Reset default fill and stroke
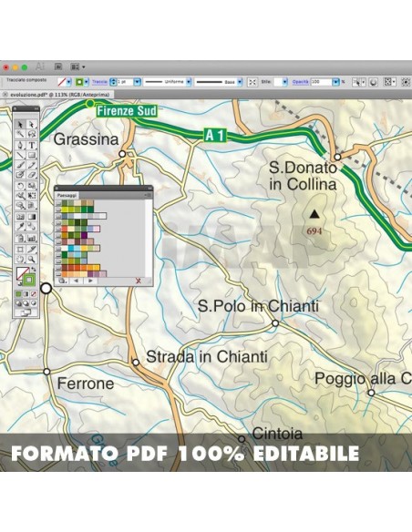 [x=19, y=283]
